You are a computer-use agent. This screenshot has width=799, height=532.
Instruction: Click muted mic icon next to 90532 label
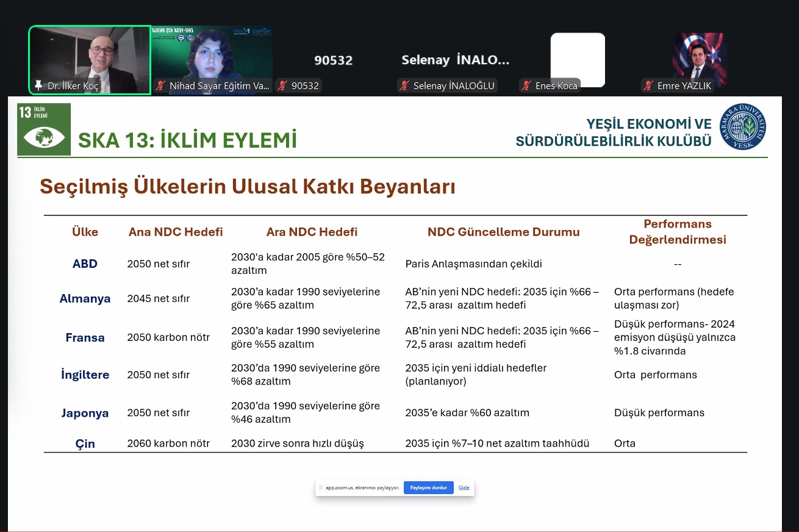(x=282, y=86)
